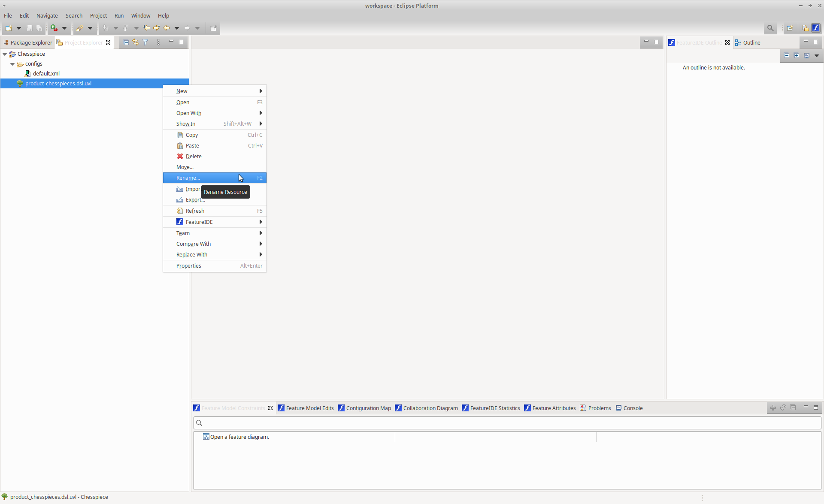This screenshot has height=504, width=824.
Task: Open the Search dialog via magnifier icon
Action: click(770, 28)
